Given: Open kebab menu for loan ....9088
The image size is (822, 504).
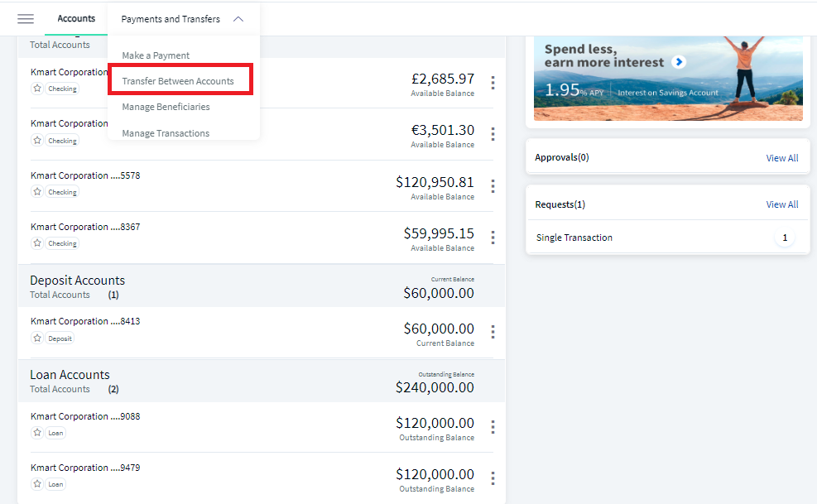Looking at the screenshot, I should (493, 427).
